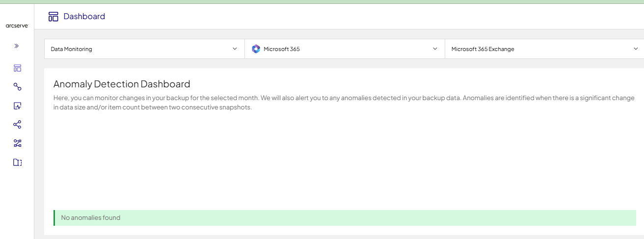Click the chevron beside Microsoft 365 Exchange

click(x=636, y=49)
